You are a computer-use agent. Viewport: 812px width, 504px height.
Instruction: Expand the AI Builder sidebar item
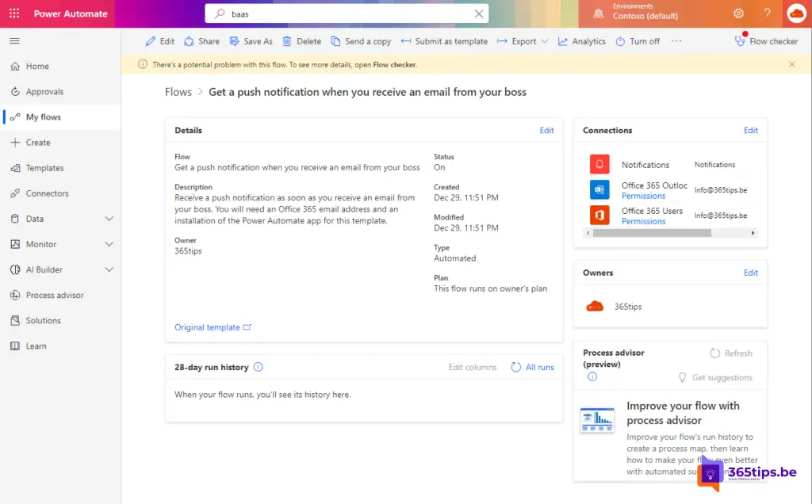pos(109,269)
